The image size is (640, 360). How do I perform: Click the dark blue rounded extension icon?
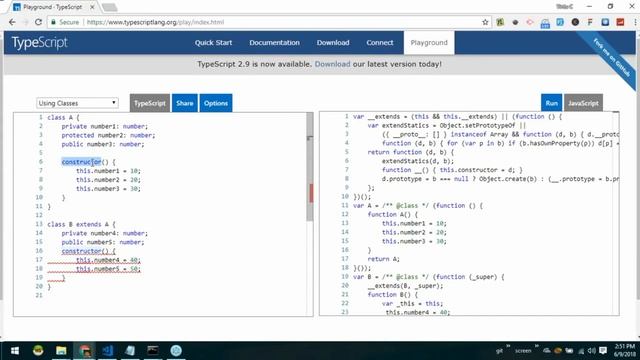coord(605,22)
